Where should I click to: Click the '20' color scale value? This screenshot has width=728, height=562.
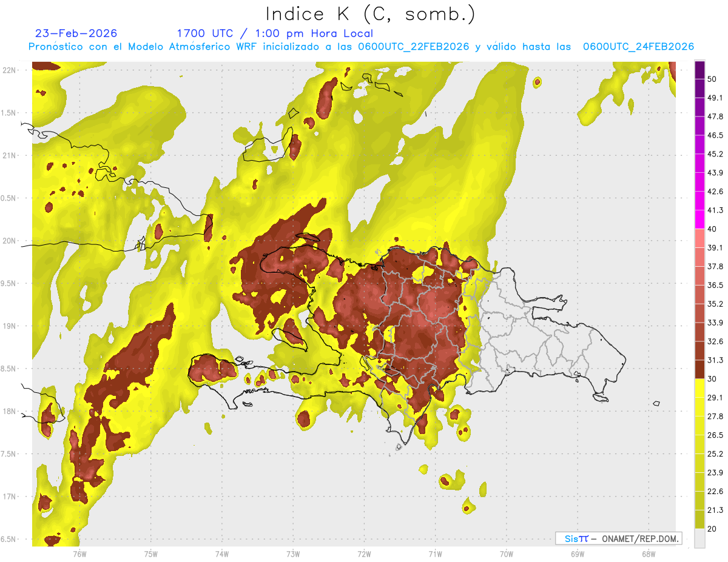712,529
